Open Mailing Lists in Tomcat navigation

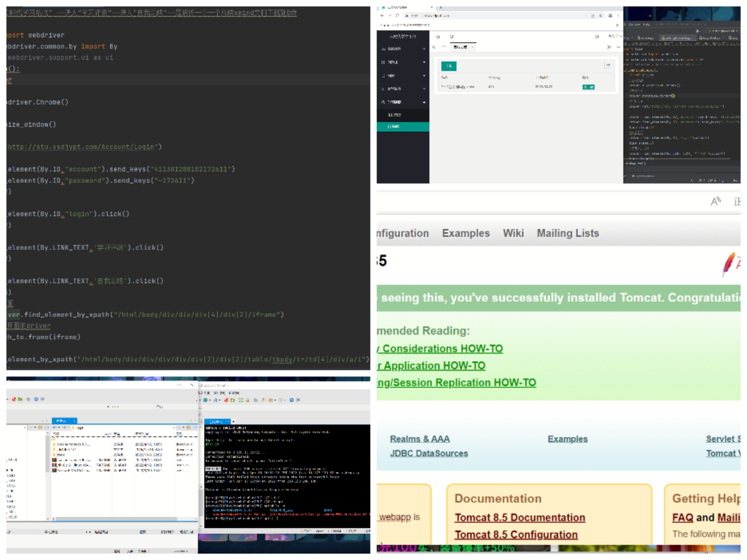tap(568, 233)
